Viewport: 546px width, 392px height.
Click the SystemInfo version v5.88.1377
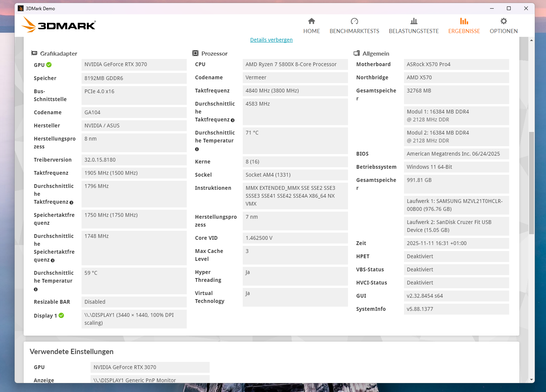tap(457, 309)
